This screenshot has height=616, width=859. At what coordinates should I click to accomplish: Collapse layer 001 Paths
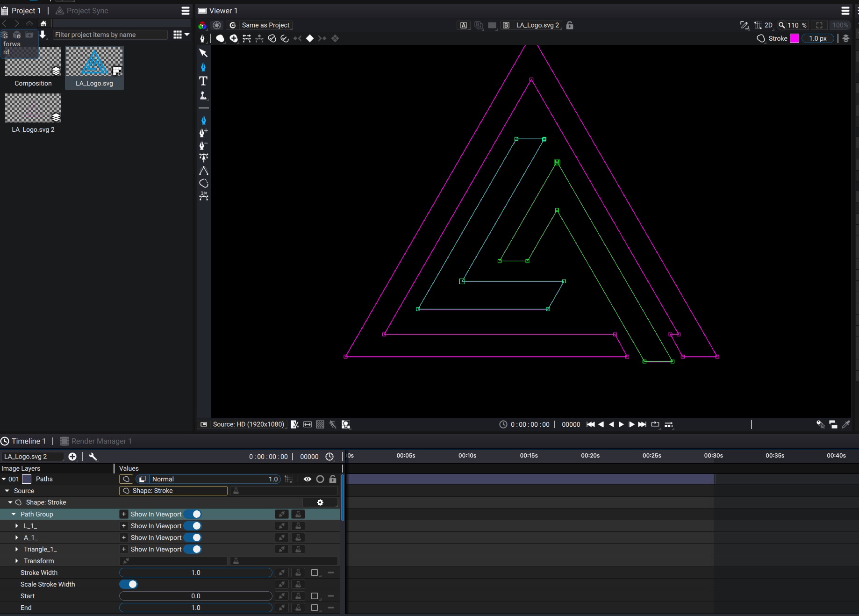tap(4, 479)
